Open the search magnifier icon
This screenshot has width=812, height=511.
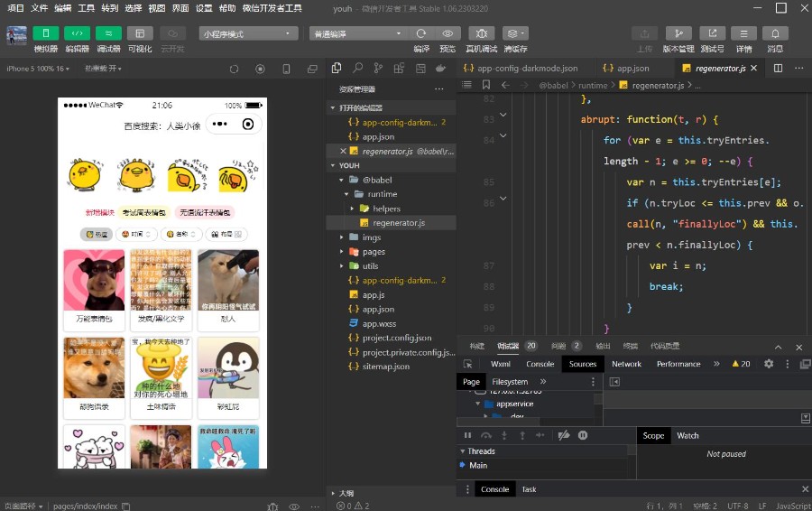[357, 68]
